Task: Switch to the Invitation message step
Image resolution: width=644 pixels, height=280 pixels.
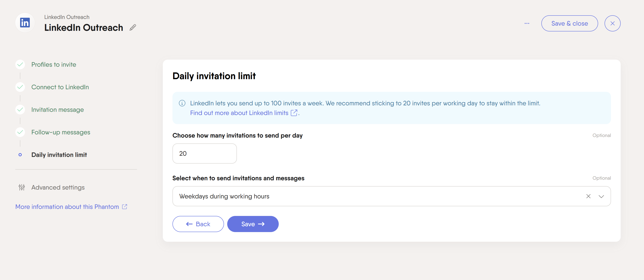Action: click(58, 110)
